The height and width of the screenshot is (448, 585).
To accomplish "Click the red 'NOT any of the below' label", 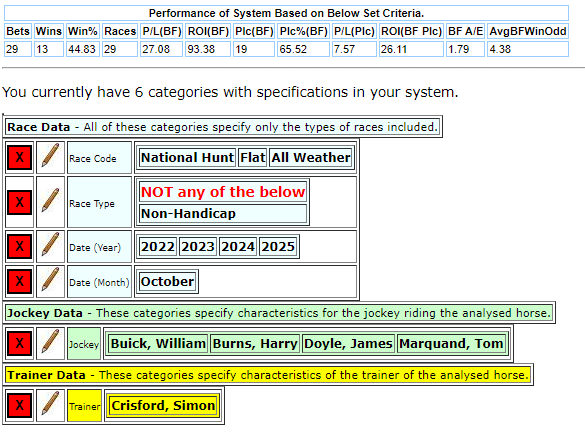I will (223, 192).
